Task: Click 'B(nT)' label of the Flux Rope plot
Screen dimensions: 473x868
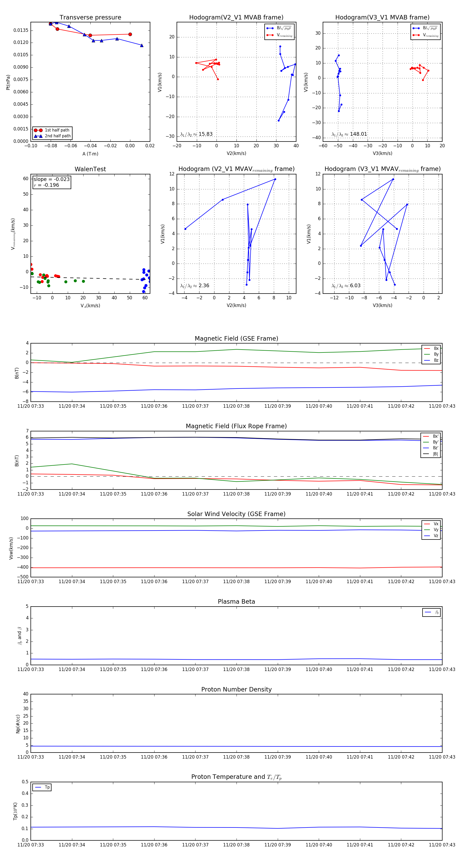Action: 17,461
